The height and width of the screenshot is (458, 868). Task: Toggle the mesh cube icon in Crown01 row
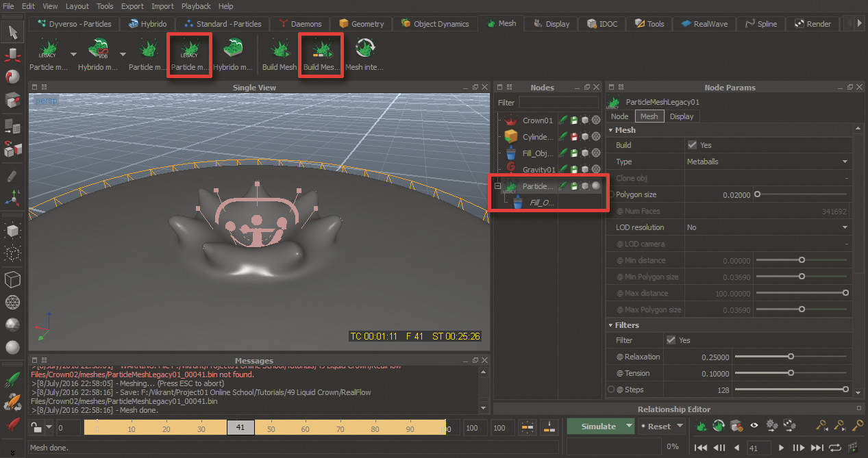tap(585, 120)
